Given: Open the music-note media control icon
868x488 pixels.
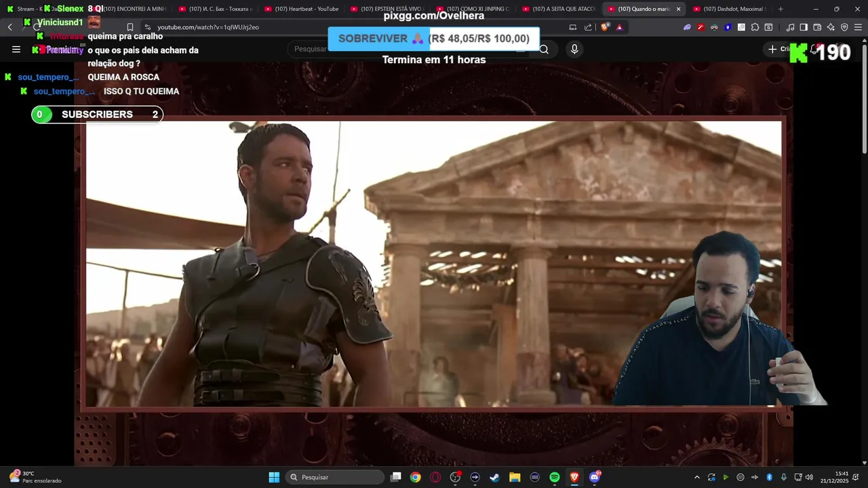Looking at the screenshot, I should (x=790, y=27).
